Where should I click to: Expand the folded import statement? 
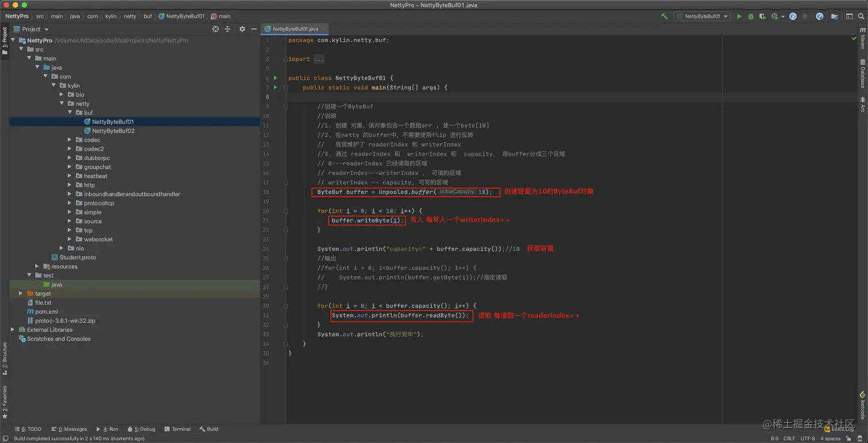click(319, 59)
